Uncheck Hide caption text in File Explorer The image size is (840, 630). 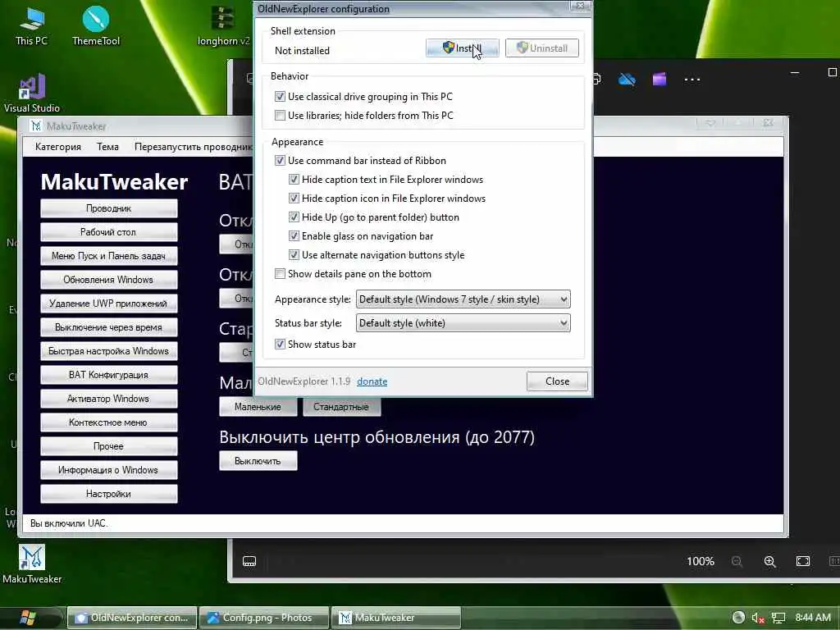tap(294, 179)
